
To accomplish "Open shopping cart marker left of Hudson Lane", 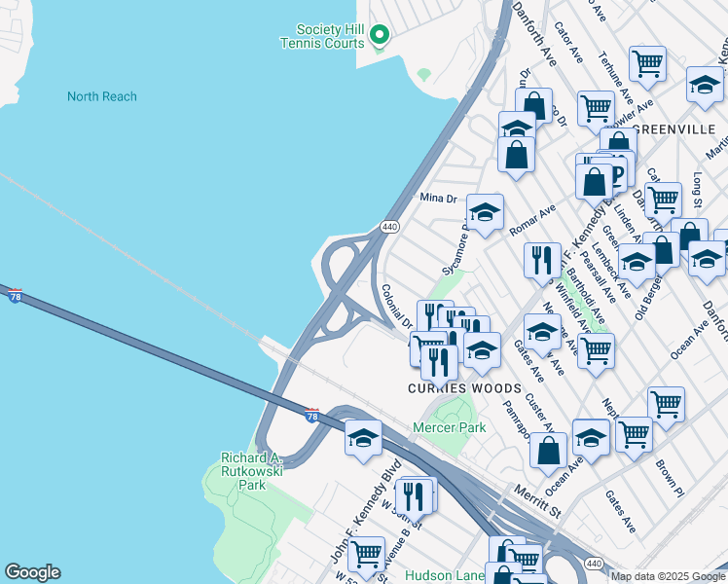I will [x=367, y=555].
